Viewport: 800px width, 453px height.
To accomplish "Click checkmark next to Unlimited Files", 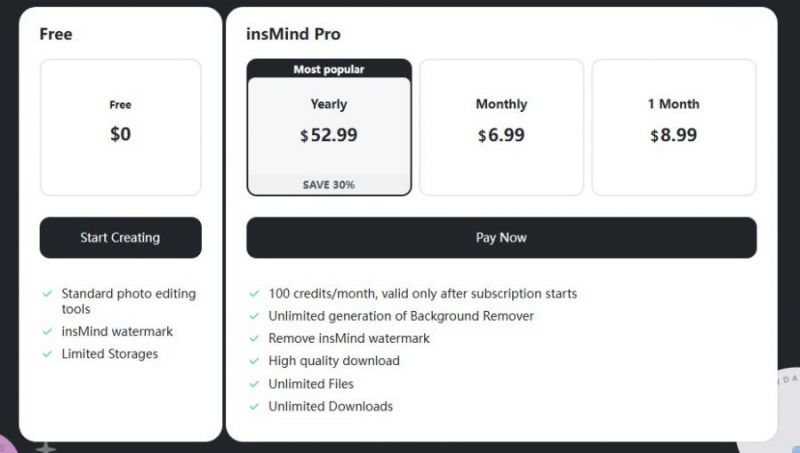I will pos(254,384).
